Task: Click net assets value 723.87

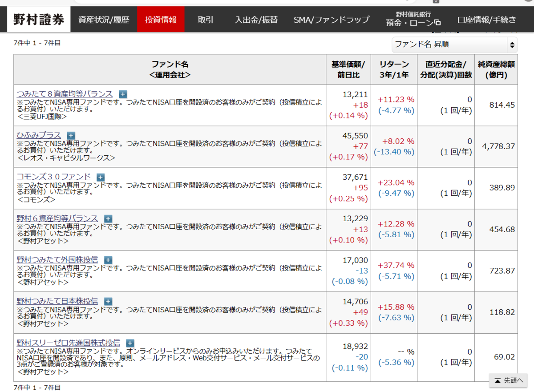Action: click(x=502, y=271)
